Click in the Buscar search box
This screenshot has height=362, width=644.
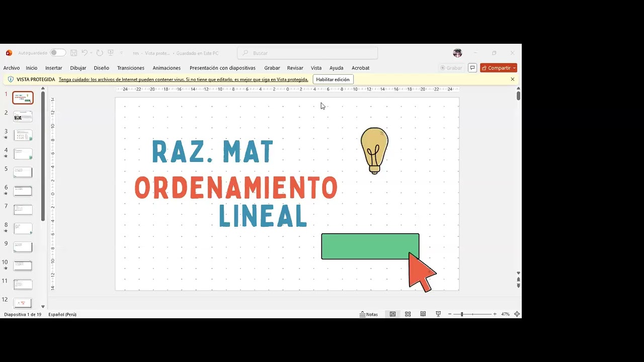(307, 53)
